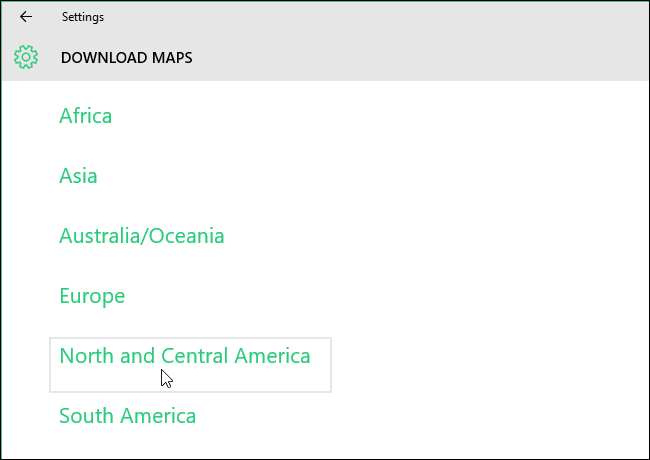
Task: Expand the Asia continent entry
Action: pos(78,176)
